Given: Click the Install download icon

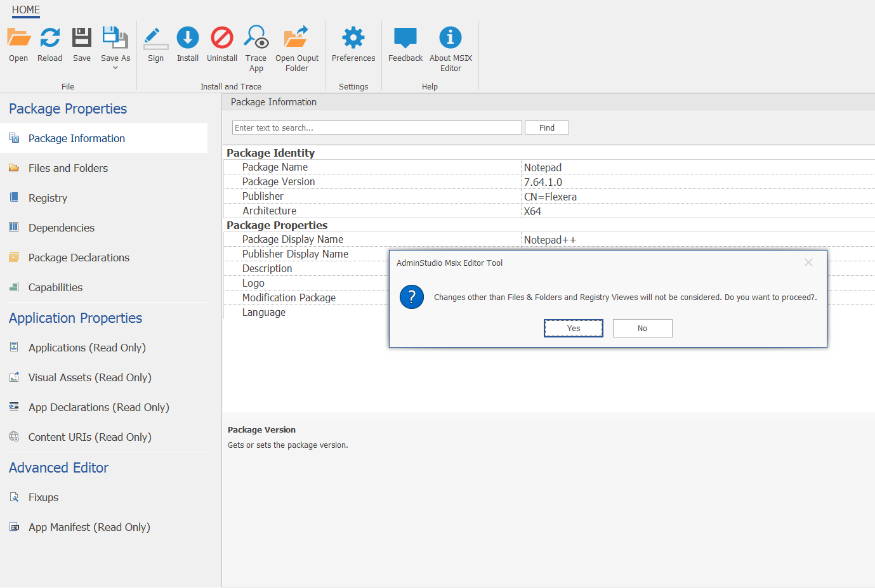Looking at the screenshot, I should pos(187,38).
